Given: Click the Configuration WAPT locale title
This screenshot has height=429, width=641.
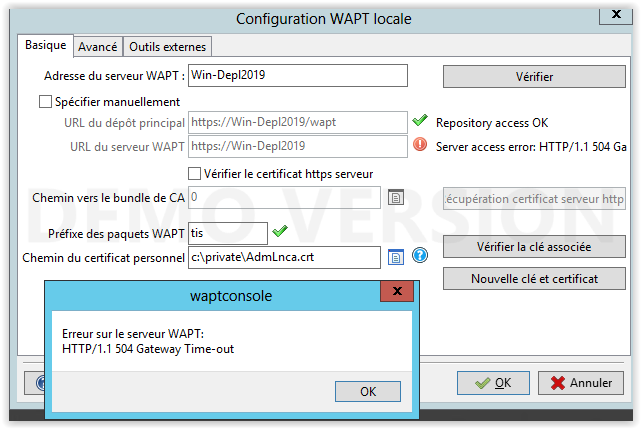Looking at the screenshot, I should coord(324,19).
